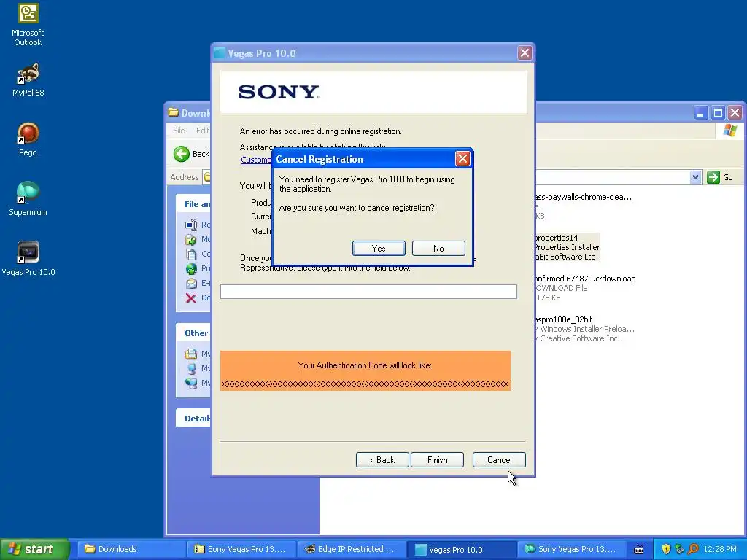Select the Properties Installer file entry
The width and height of the screenshot is (747, 560).
click(x=567, y=247)
